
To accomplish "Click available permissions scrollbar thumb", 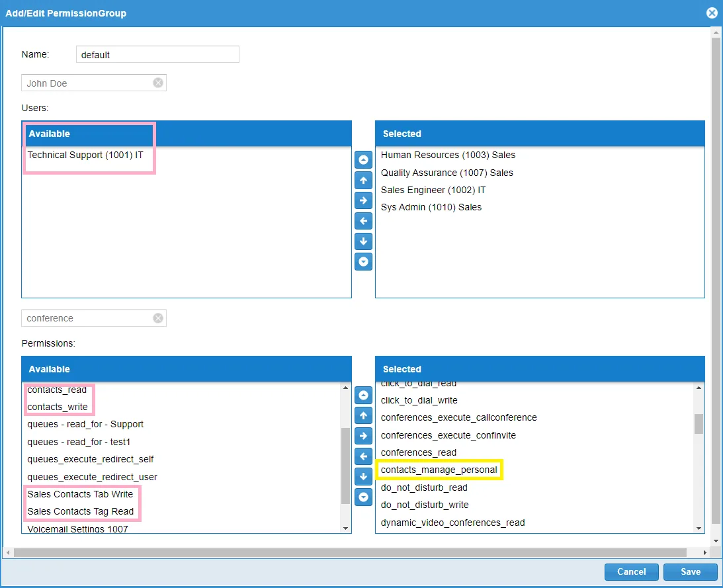I will pyautogui.click(x=345, y=466).
